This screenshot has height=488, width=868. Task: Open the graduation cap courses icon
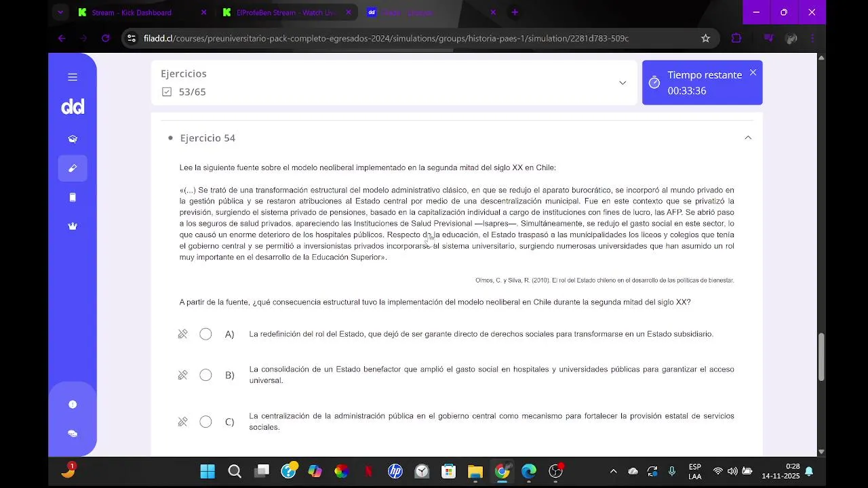(x=73, y=139)
